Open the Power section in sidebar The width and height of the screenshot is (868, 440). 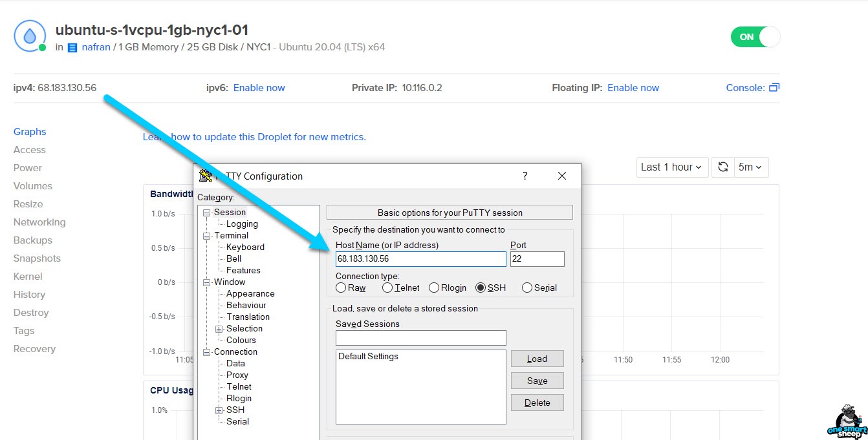pyautogui.click(x=28, y=168)
